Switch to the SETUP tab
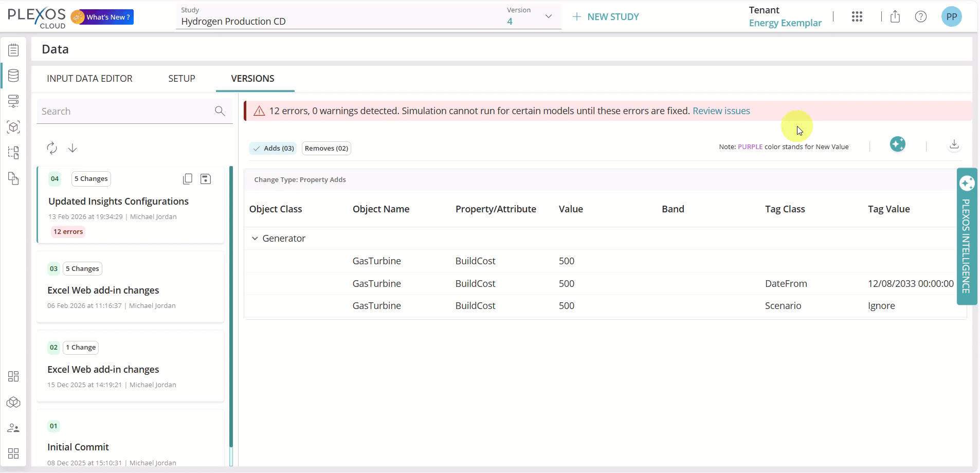980x473 pixels. 182,79
